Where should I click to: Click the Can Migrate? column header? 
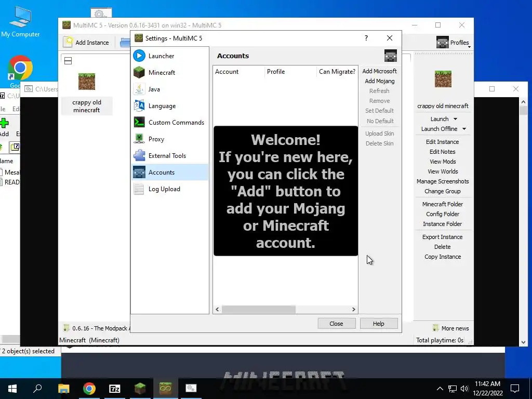(x=337, y=72)
